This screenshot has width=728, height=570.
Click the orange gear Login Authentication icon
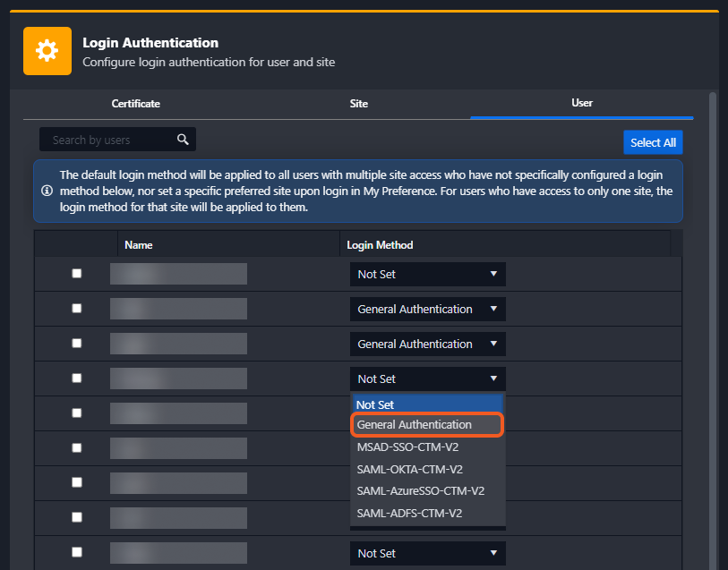click(47, 51)
